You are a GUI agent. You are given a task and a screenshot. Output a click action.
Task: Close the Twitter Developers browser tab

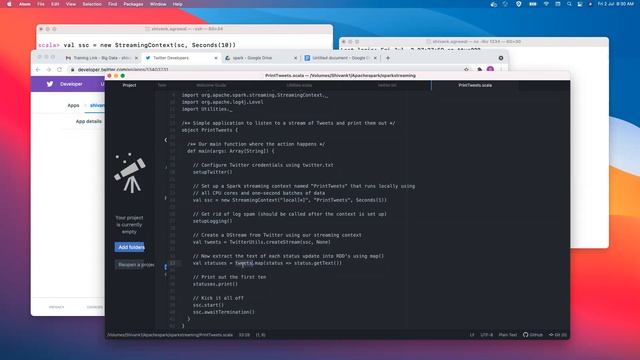[x=216, y=58]
